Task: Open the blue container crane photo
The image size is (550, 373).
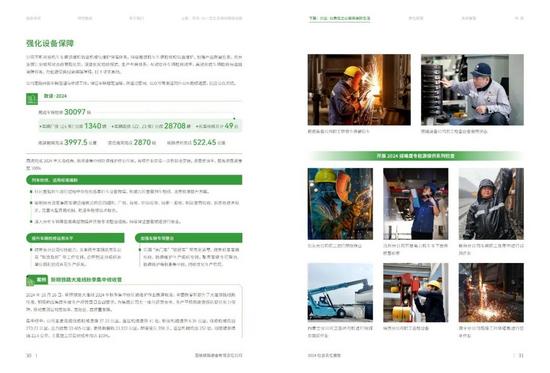Action: pyautogui.click(x=340, y=292)
